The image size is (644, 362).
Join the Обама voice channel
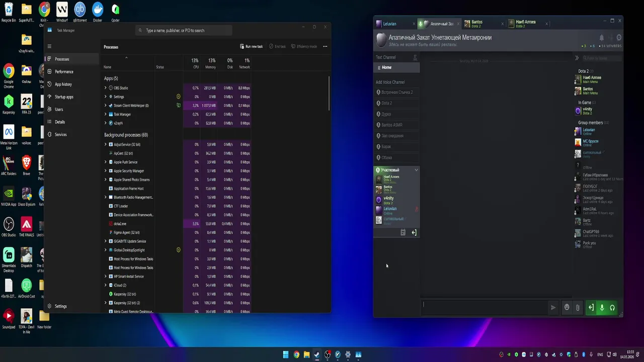click(396, 157)
